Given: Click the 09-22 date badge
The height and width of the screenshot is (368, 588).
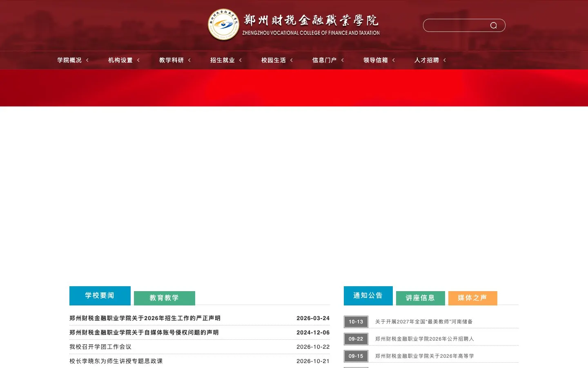Looking at the screenshot, I should (356, 339).
